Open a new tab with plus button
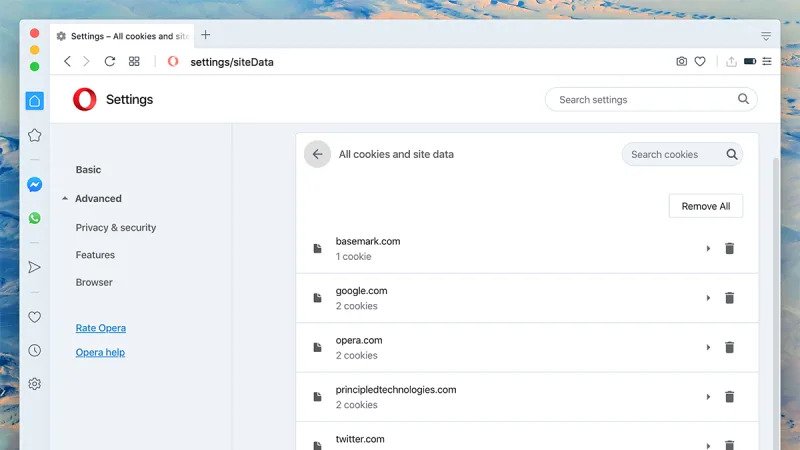 (206, 35)
